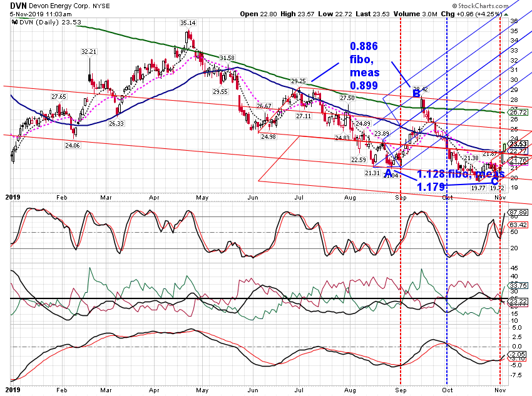The height and width of the screenshot is (396, 532).
Task: Click the 27.11 price label
Action: click(x=304, y=116)
